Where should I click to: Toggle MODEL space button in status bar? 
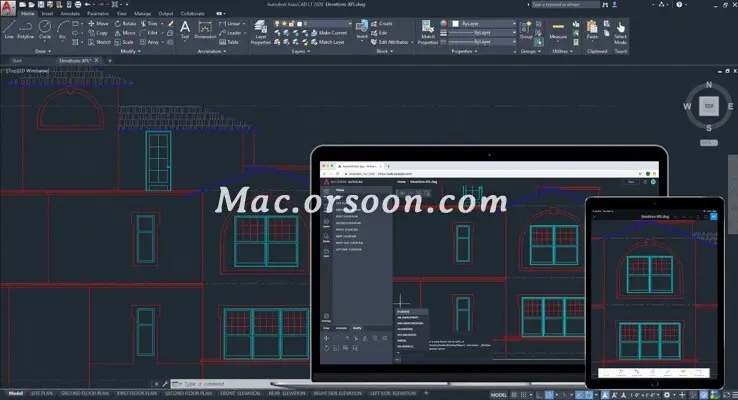click(x=498, y=395)
